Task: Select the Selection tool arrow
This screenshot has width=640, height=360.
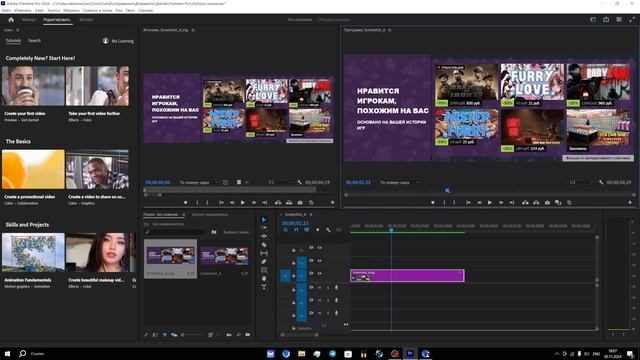Action: [264, 220]
